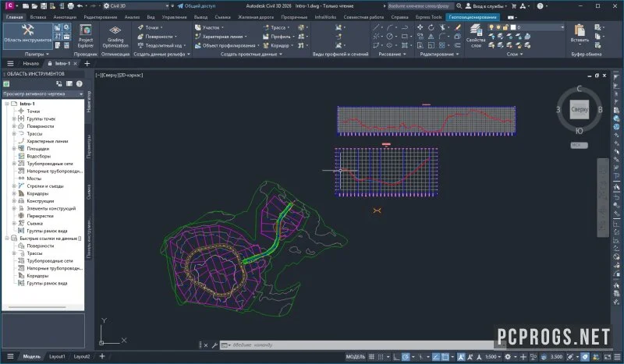Screen dimensions: 624x364
Task: Click the Участок (Parcel) tool
Action: (208, 27)
